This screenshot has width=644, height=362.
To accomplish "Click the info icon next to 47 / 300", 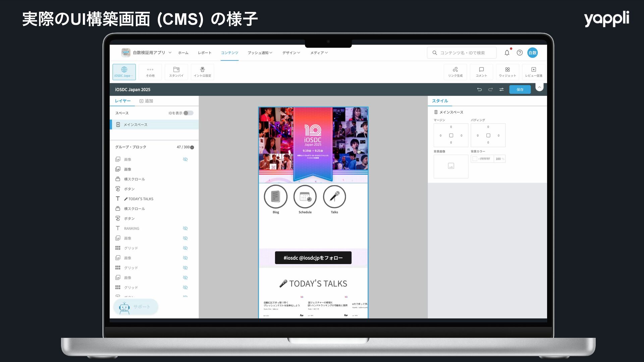I will [192, 147].
